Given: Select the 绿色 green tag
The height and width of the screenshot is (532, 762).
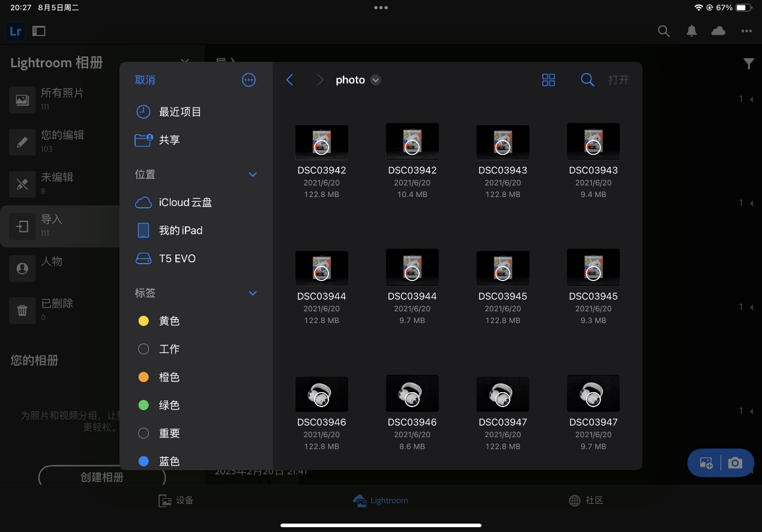Looking at the screenshot, I should coord(196,405).
